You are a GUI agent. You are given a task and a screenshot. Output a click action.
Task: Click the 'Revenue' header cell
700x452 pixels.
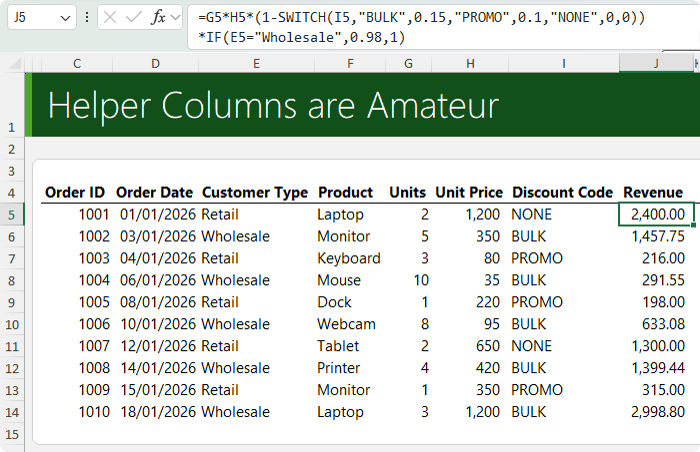(653, 193)
